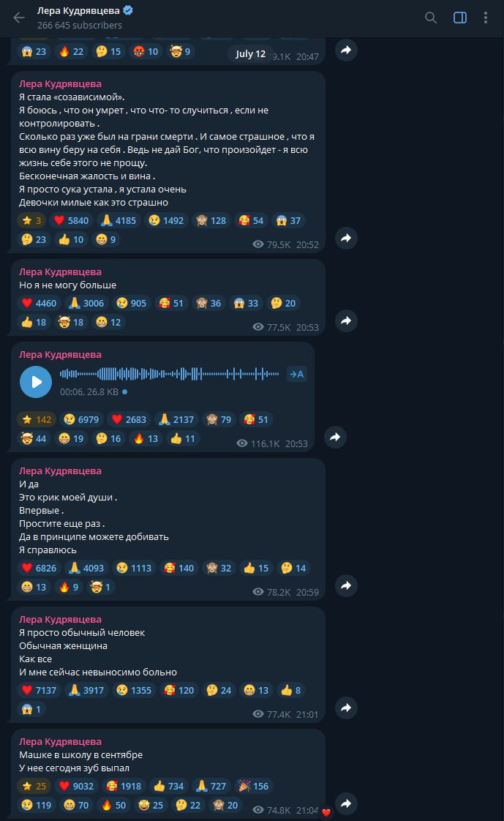
Task: Forward the 'Машке в школу' post
Action: coord(346,803)
